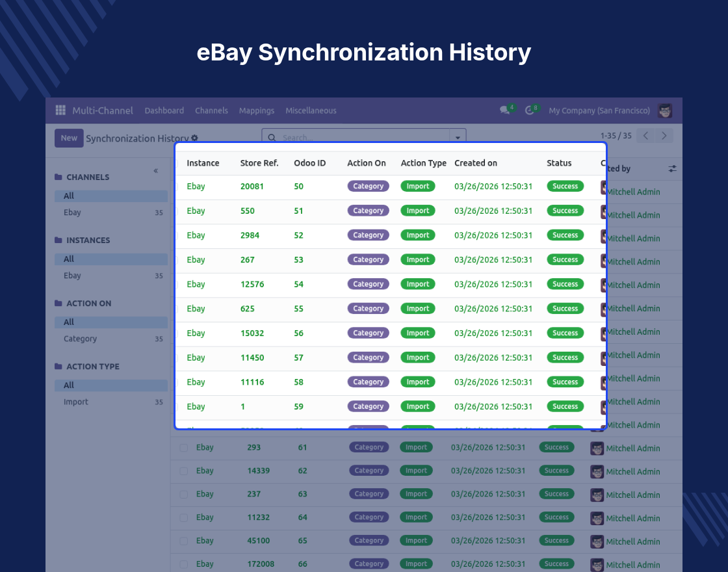Viewport: 728px width, 572px height.
Task: Open the Channels menu
Action: [x=211, y=110]
